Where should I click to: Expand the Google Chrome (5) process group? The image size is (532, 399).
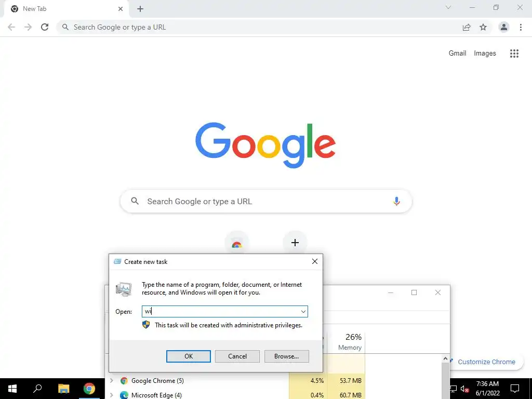[112, 381]
